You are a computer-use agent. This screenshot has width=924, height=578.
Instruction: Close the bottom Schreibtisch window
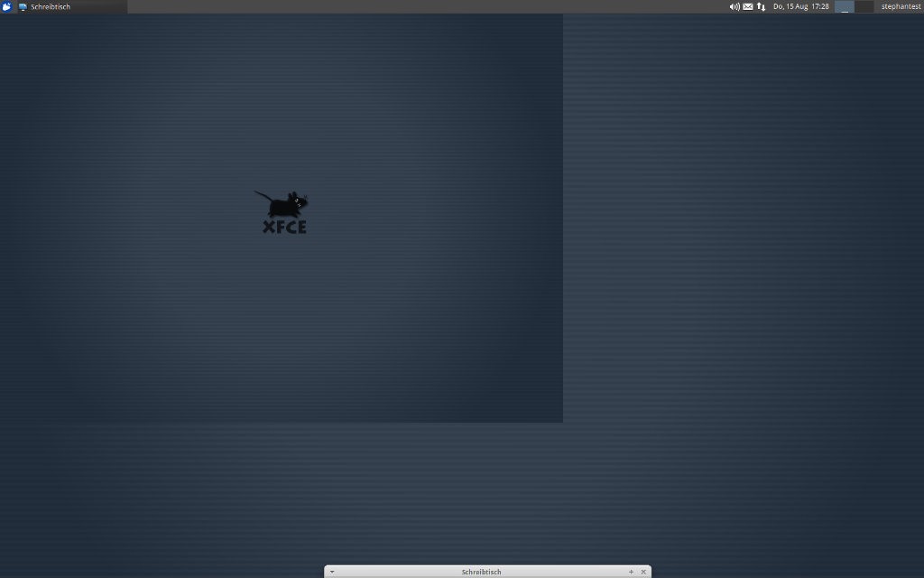coord(643,572)
